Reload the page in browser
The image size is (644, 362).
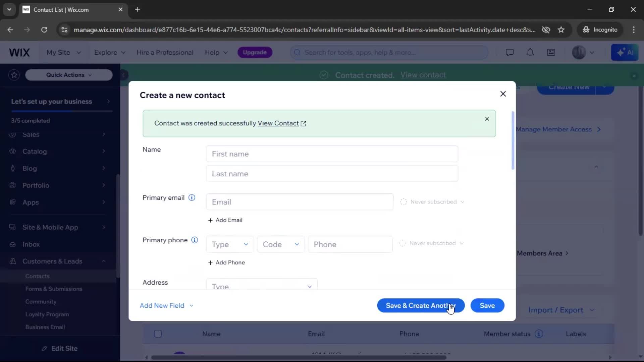[44, 29]
